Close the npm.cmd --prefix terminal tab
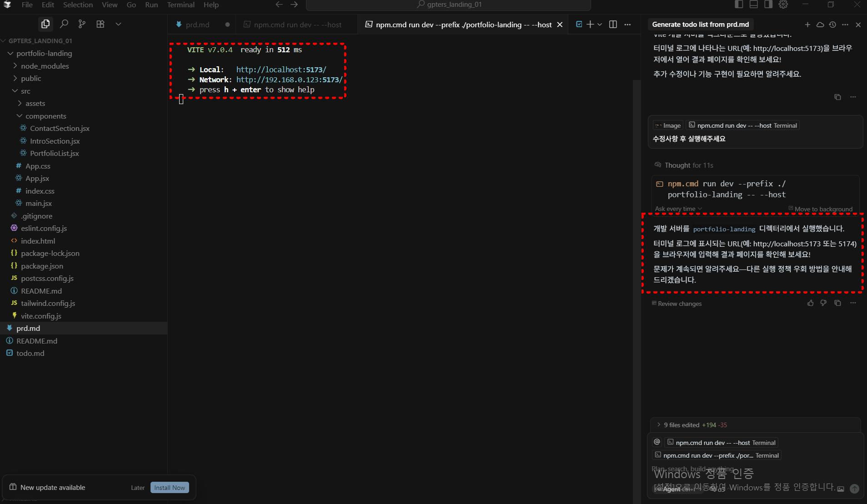867x504 pixels. (x=560, y=25)
